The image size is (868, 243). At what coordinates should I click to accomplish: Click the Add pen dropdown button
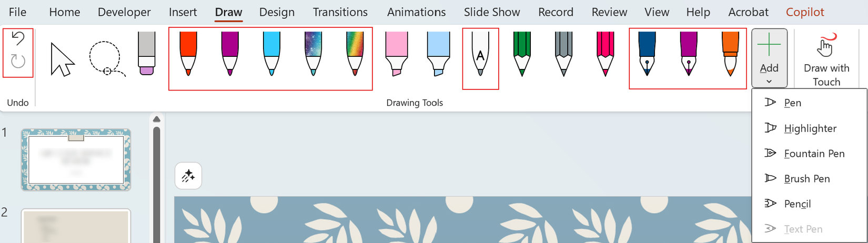click(x=769, y=58)
